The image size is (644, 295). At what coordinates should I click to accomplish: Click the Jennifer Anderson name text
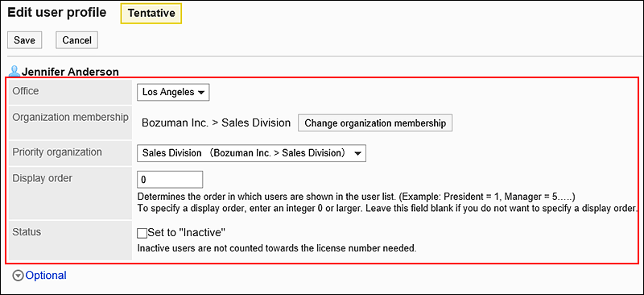tap(70, 72)
